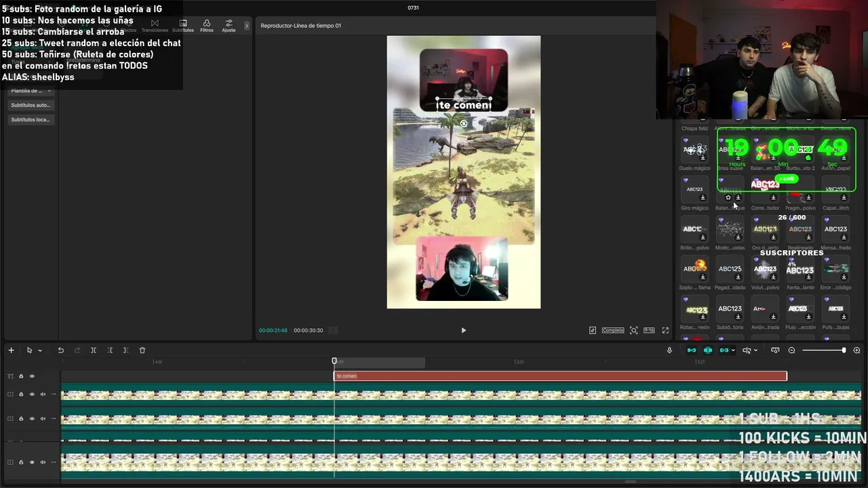Select the Pegad...idado text effect thumbnail
The height and width of the screenshot is (488, 868).
(x=730, y=270)
